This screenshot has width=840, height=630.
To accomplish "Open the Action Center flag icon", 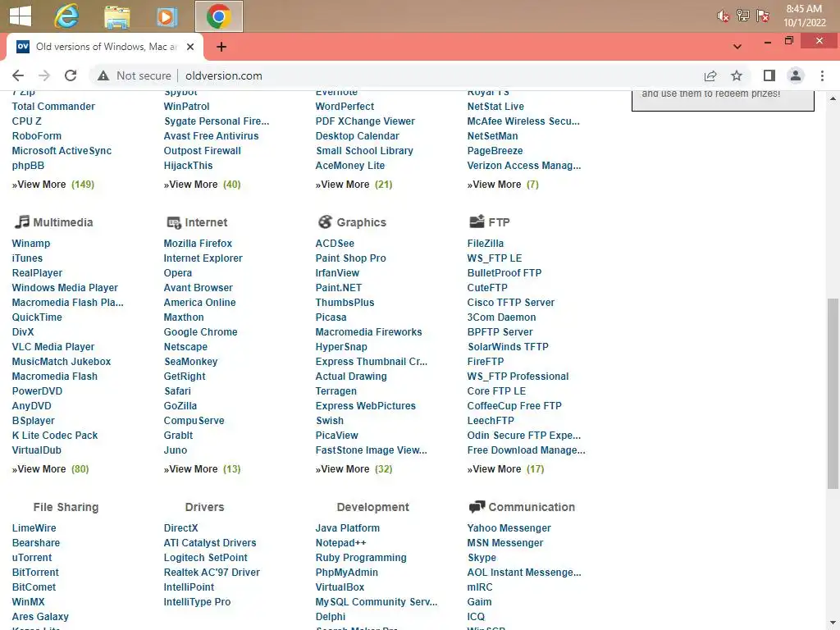I will click(x=763, y=16).
